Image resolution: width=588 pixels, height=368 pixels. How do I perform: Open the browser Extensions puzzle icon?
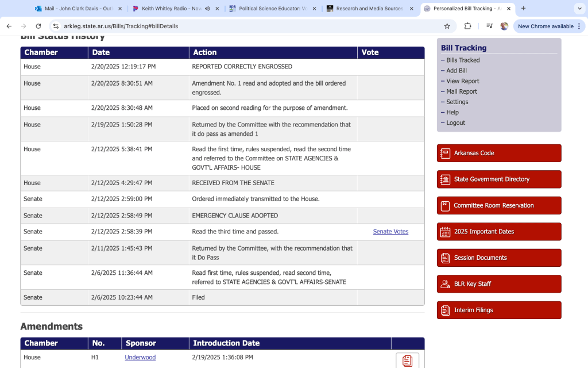pyautogui.click(x=467, y=26)
